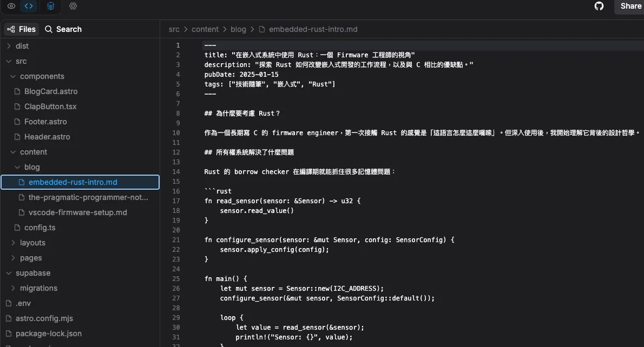
Task: Click file icon beside ClapButton.tsx
Action: pyautogui.click(x=17, y=106)
